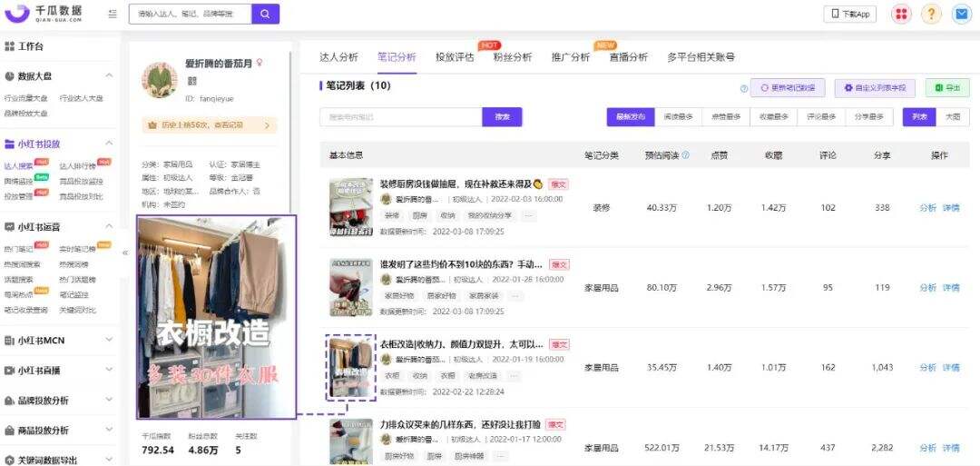980x466 pixels.
Task: Open thumbnail of 均价不到10块 note
Action: tap(351, 288)
